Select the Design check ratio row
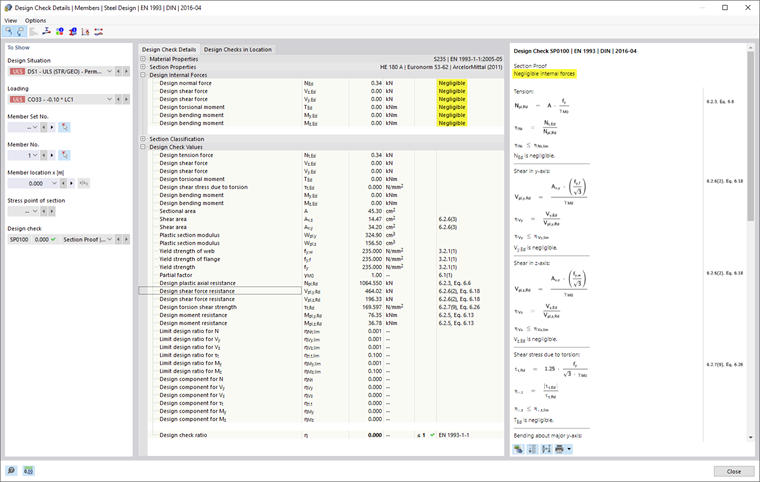Screen dimensions: 760x482 click(321, 435)
